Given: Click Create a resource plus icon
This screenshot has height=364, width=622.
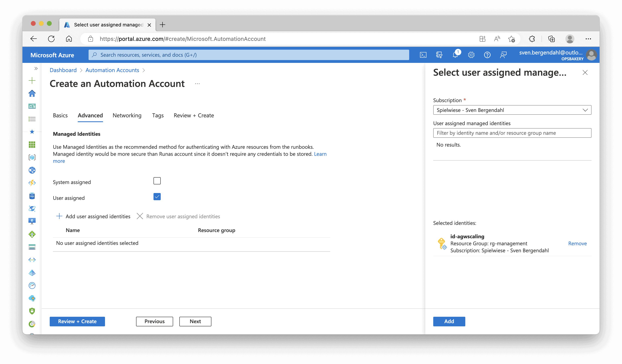Looking at the screenshot, I should (32, 80).
